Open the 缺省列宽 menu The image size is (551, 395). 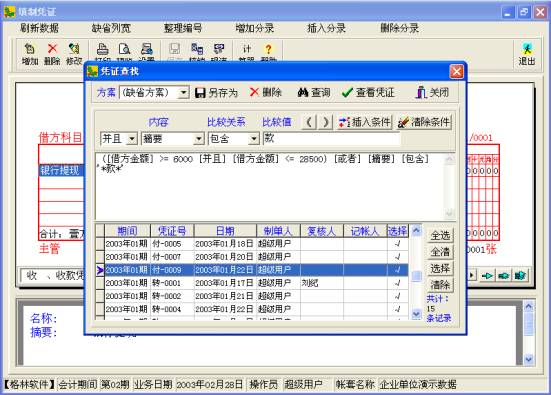tap(111, 28)
